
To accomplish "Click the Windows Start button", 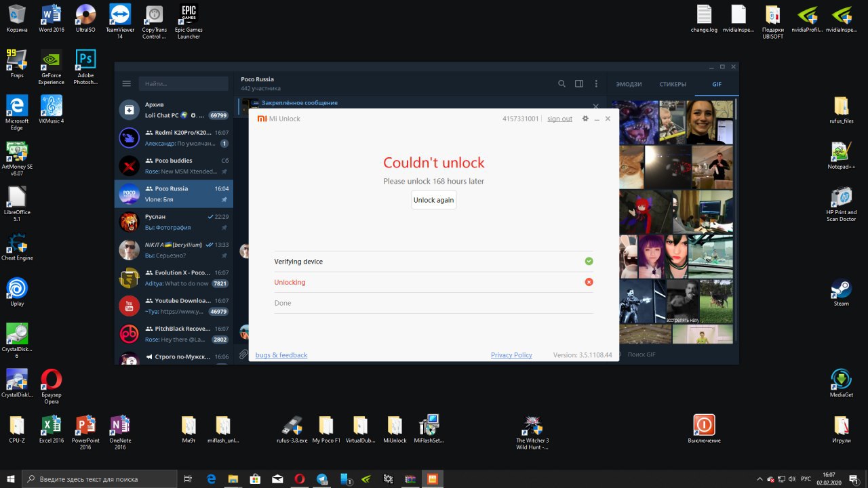I will [11, 479].
